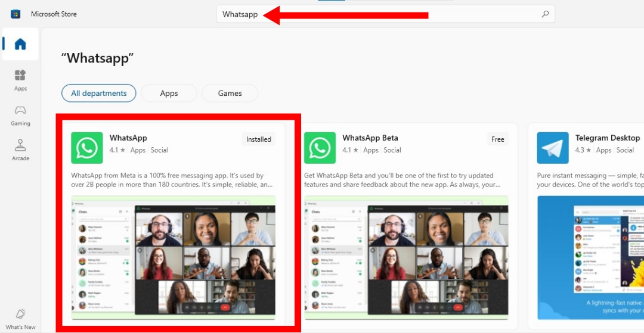Click Social category on WhatsApp Beta card
The image size is (644, 333).
coord(392,150)
